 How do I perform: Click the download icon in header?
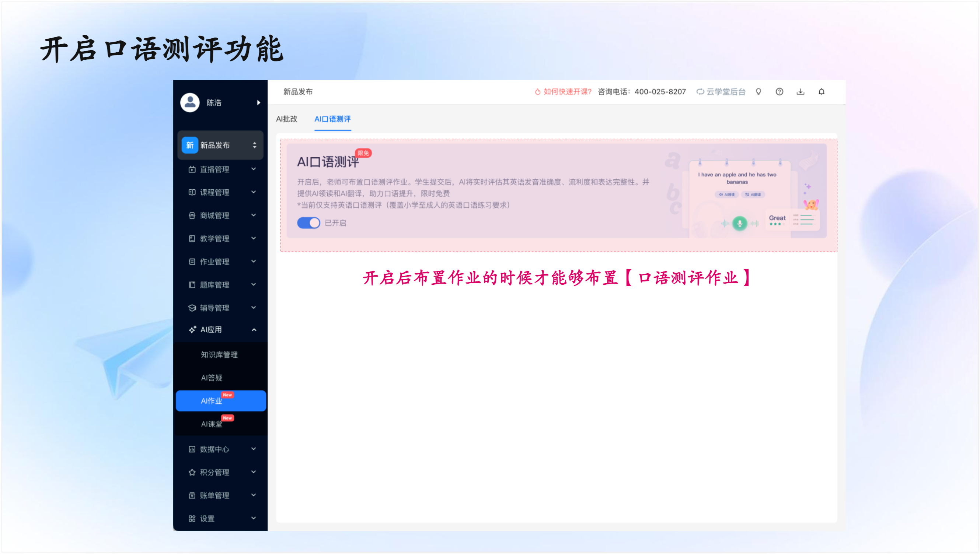(801, 92)
